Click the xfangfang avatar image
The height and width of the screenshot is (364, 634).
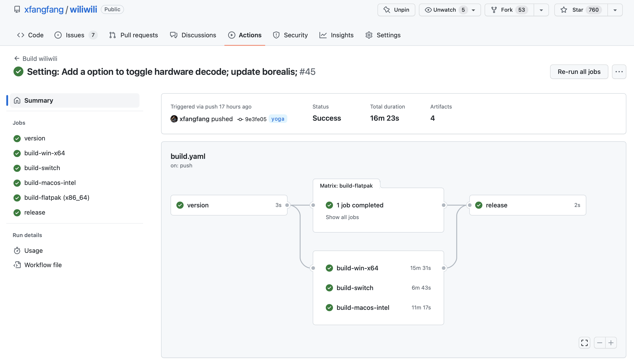[174, 119]
